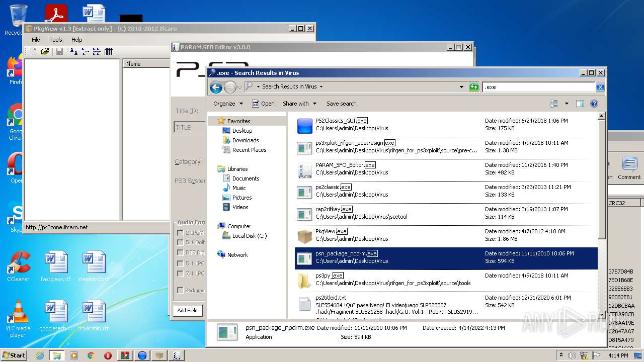Open fastglass.rtf desktop file
This screenshot has height=362, width=644.
(x=56, y=267)
